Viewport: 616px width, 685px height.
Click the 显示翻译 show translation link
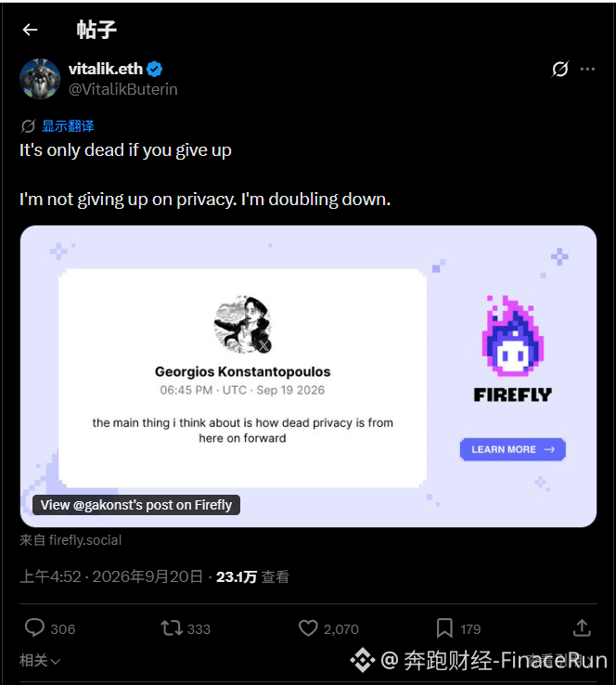[x=68, y=126]
